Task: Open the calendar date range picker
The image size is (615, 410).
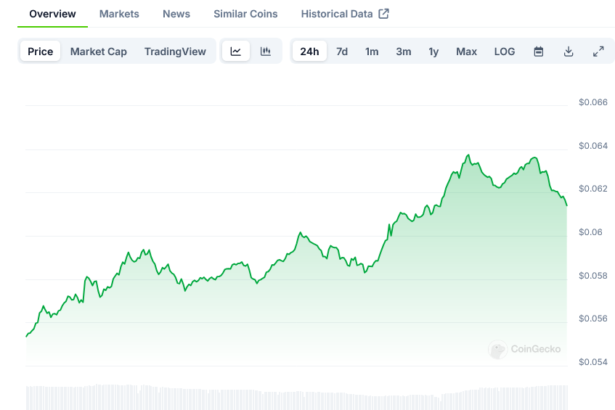Action: tap(538, 51)
